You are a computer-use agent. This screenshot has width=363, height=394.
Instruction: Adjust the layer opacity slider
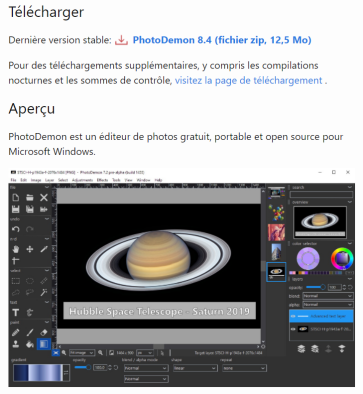point(315,287)
